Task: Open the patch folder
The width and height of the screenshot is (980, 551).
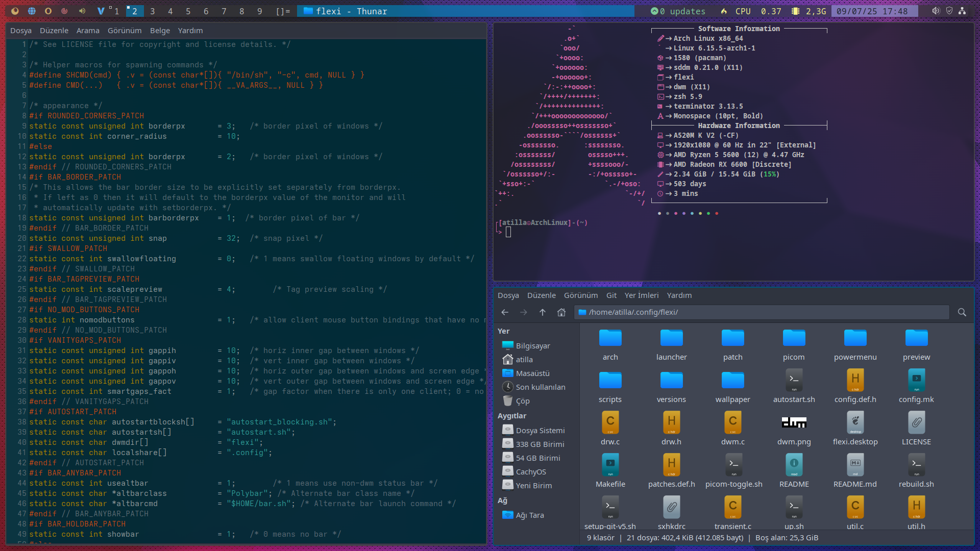Action: [x=733, y=345]
